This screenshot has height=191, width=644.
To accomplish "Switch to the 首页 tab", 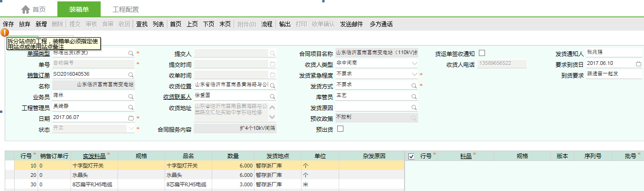I will tap(34, 9).
